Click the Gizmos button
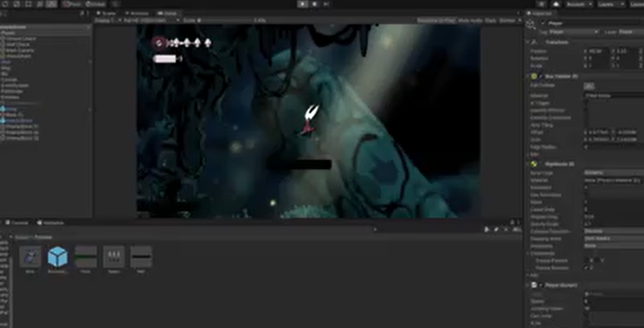The height and width of the screenshot is (328, 644). pyautogui.click(x=507, y=20)
